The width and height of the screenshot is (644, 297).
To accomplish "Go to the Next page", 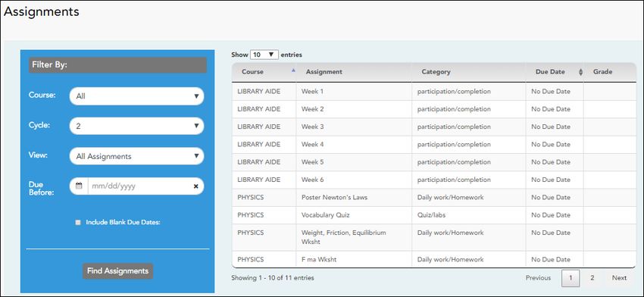I will coord(619,278).
